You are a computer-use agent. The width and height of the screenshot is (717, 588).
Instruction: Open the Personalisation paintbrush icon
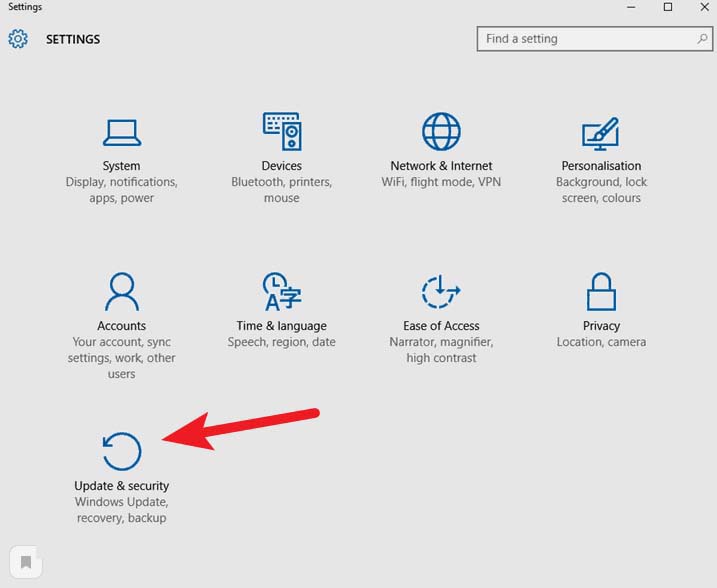[x=601, y=134]
